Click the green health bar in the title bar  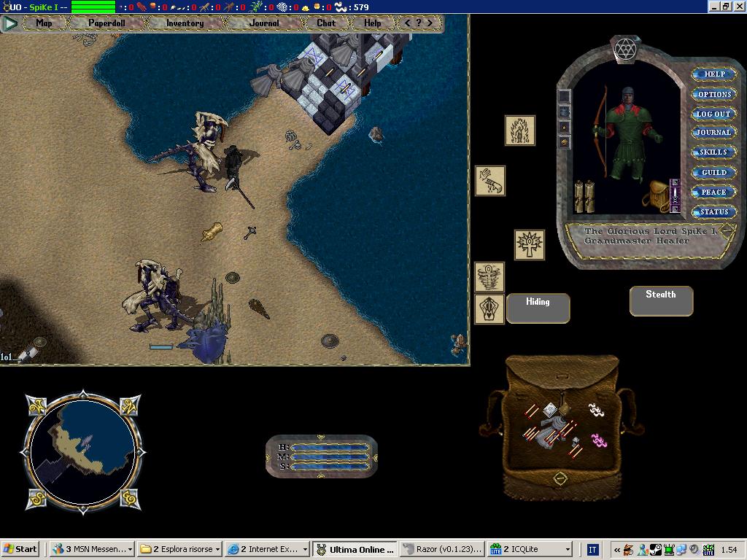point(93,7)
